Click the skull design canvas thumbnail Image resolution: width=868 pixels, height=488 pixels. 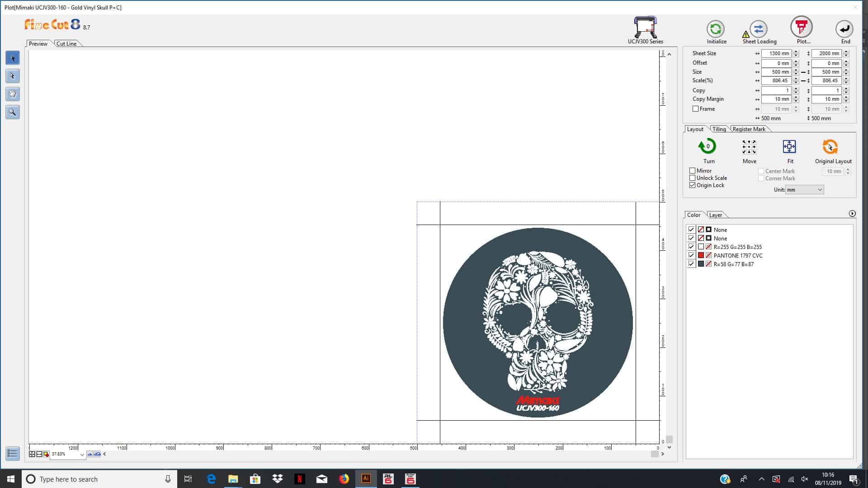click(538, 322)
